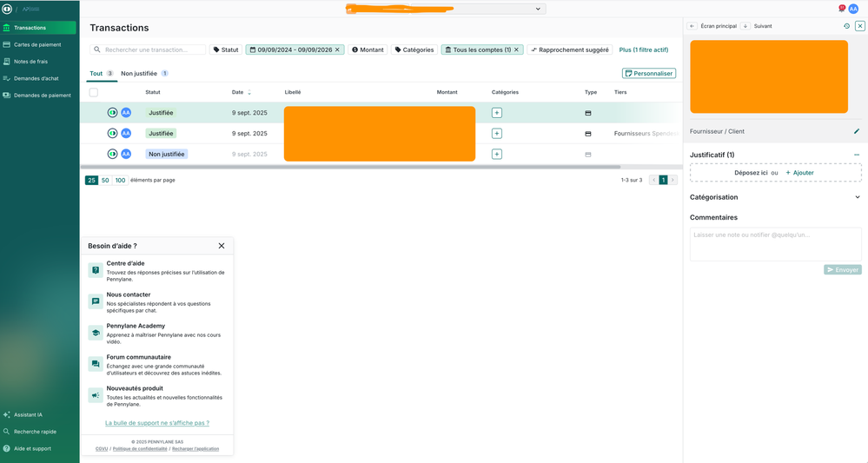Click 'La bulle de support ne s'affiche pas ?' link
Screen dimensions: 868x463
tap(157, 423)
